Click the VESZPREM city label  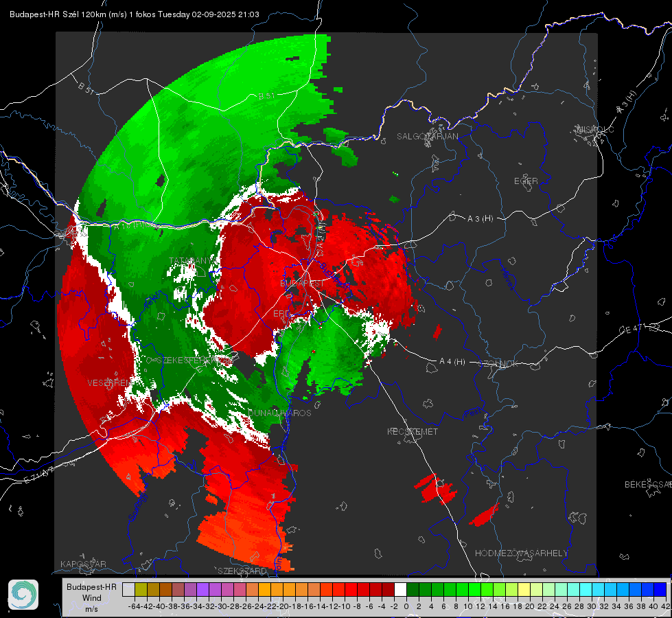[x=110, y=382]
